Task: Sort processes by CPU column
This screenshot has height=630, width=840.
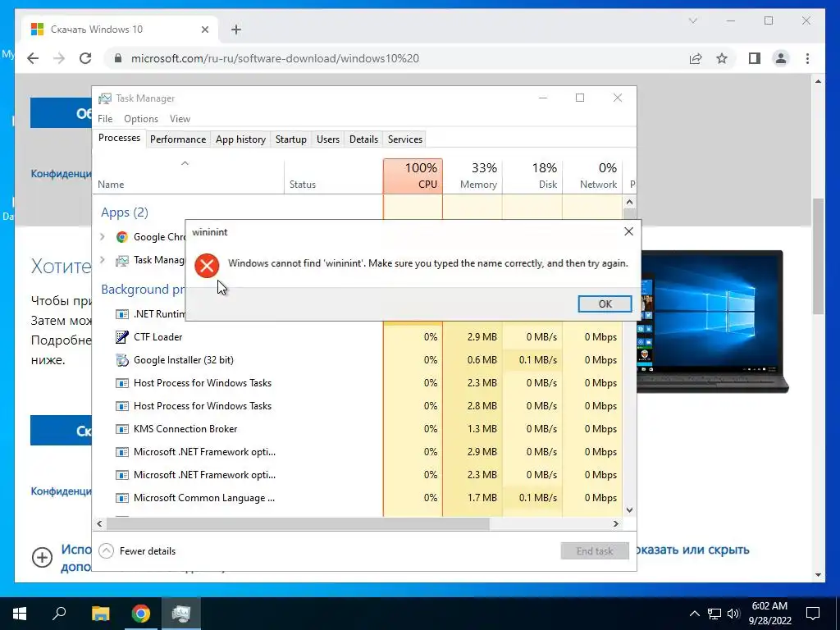Action: coord(413,176)
